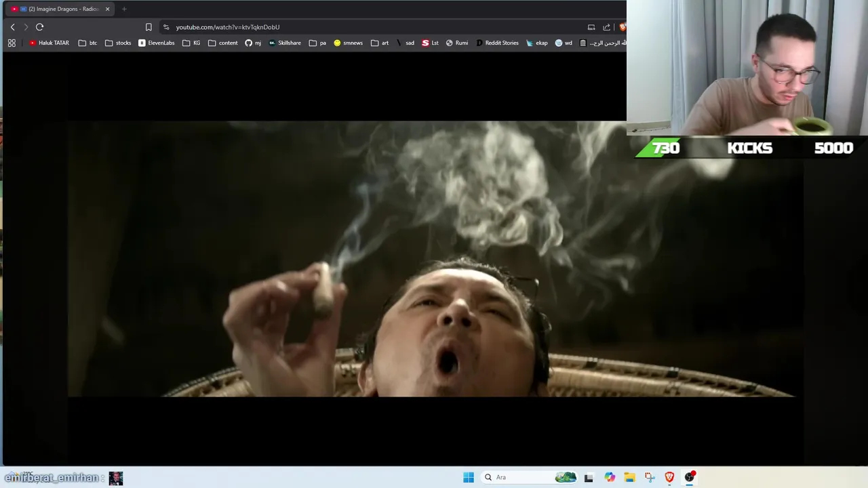
Task: Reload the YouTube page
Action: pos(39,27)
